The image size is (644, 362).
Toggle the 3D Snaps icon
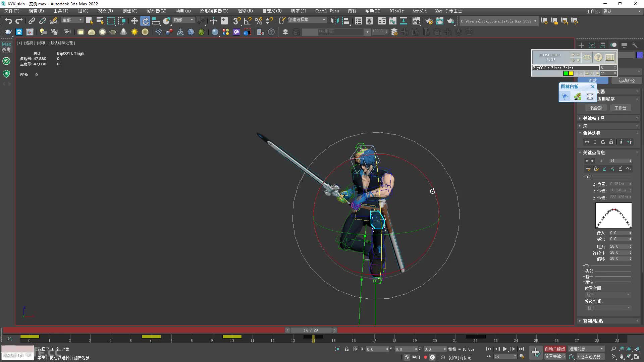237,21
